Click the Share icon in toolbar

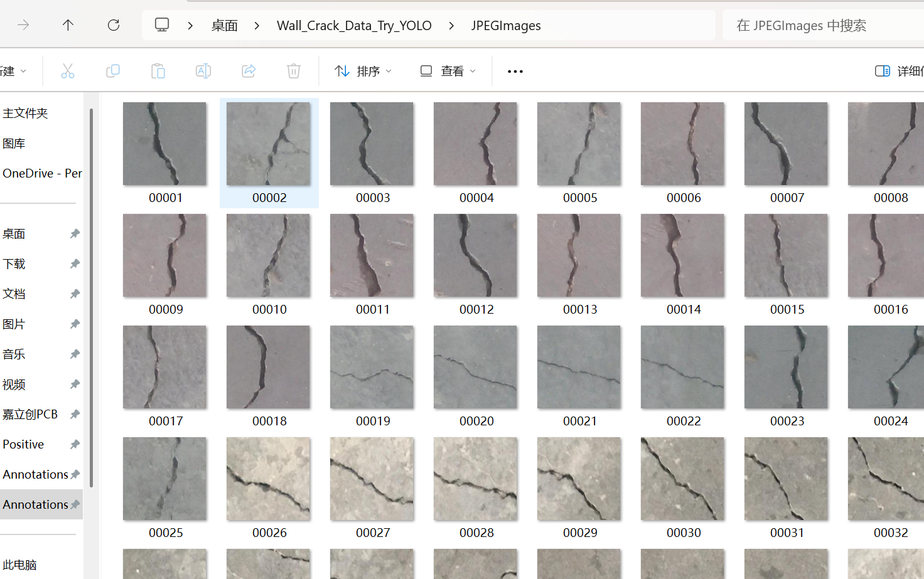pyautogui.click(x=249, y=71)
